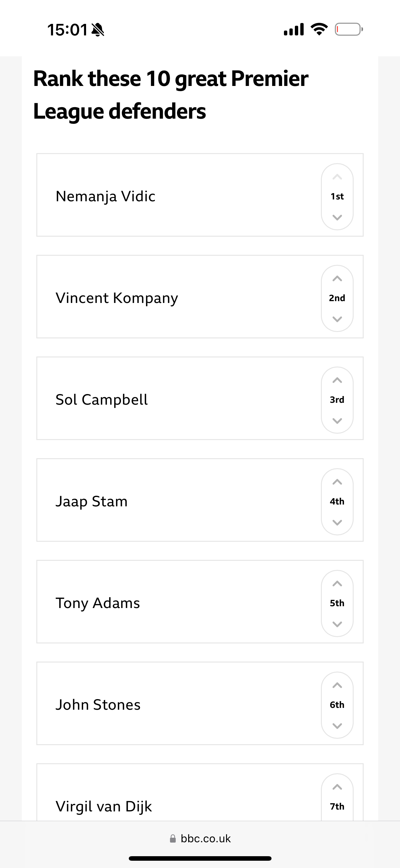This screenshot has height=868, width=400.
Task: Move Jaap Stam down one rank
Action: point(337,523)
